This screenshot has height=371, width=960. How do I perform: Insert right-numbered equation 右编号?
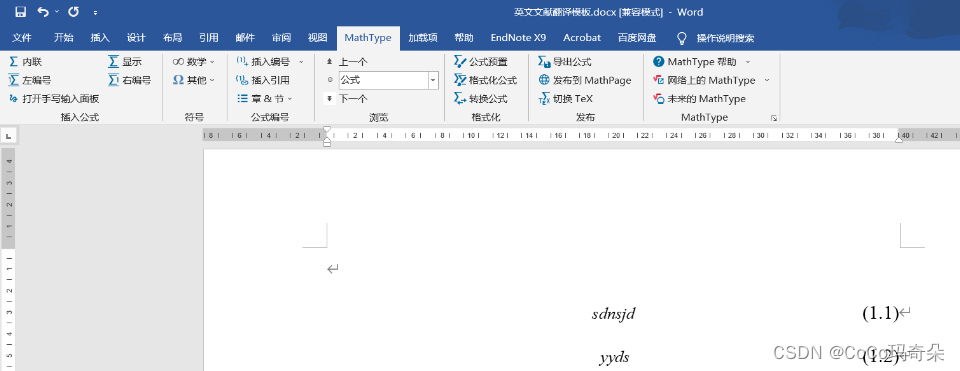[x=129, y=80]
